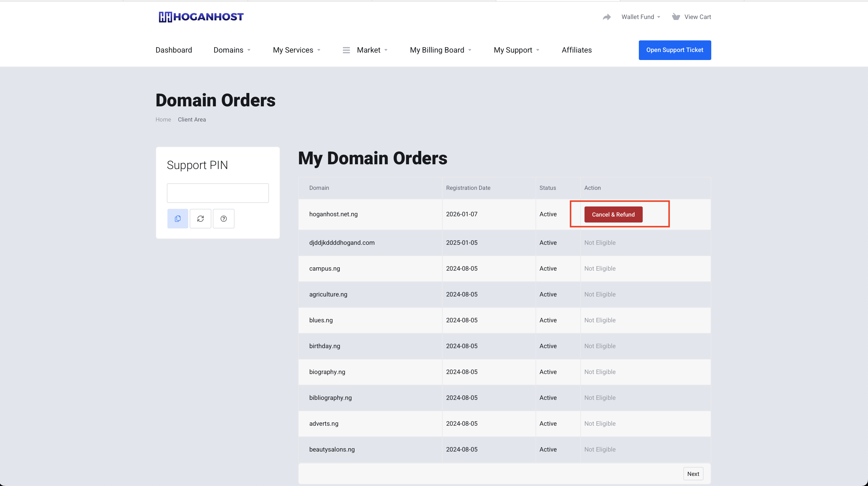Open Wallet Fund dropdown
The width and height of the screenshot is (868, 486).
[641, 17]
